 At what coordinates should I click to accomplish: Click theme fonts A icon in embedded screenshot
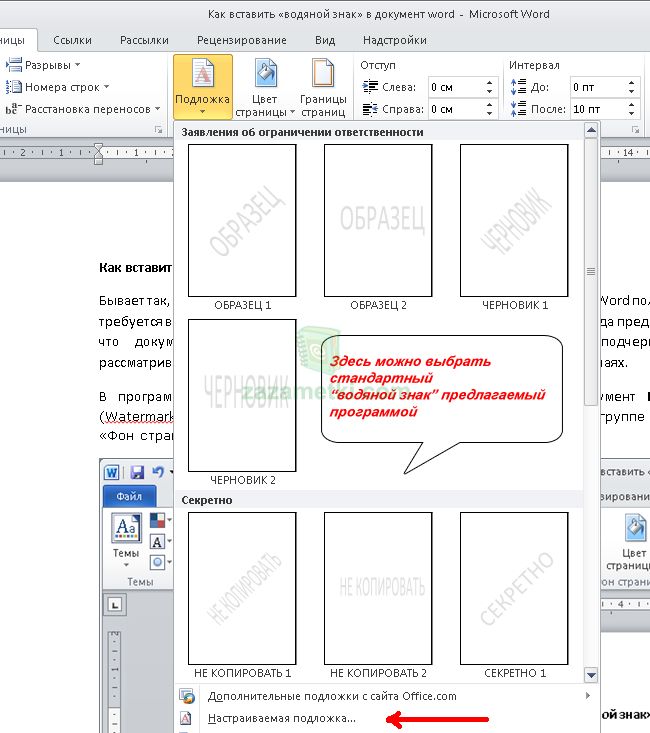[x=158, y=541]
